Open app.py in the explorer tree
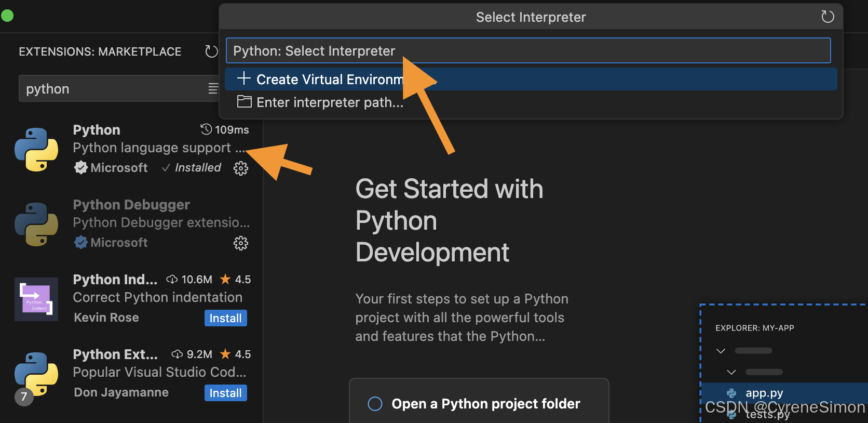The image size is (868, 423). [x=764, y=393]
